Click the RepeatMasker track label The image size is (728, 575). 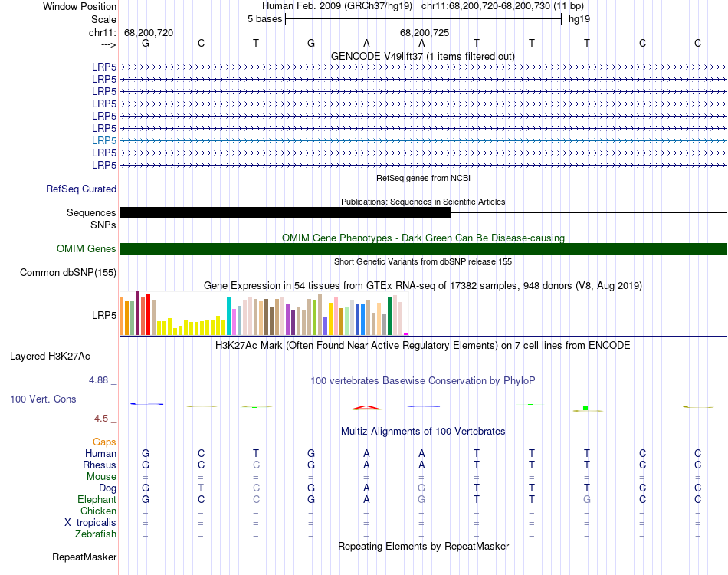coord(84,557)
